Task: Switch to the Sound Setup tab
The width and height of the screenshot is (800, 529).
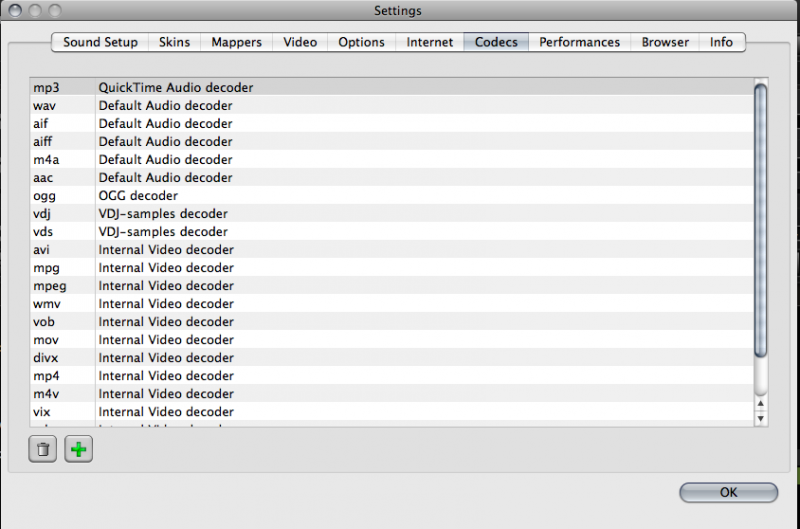Action: (100, 42)
